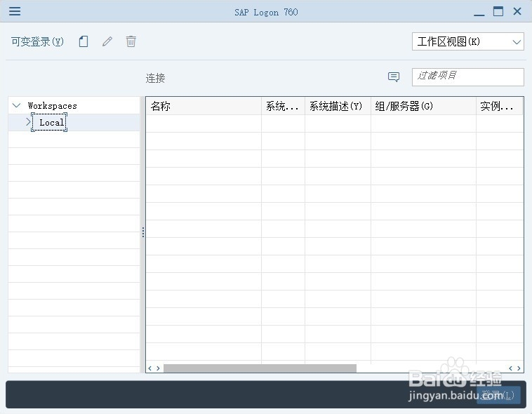Select the Local workspace item
This screenshot has width=532, height=414.
[x=50, y=122]
